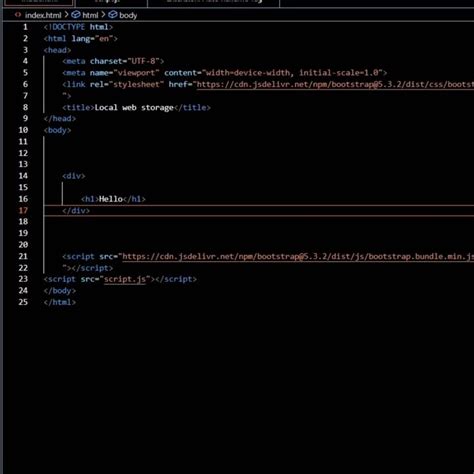The height and width of the screenshot is (474, 474).
Task: Click the charset="UTF-8" attribute
Action: click(125, 61)
